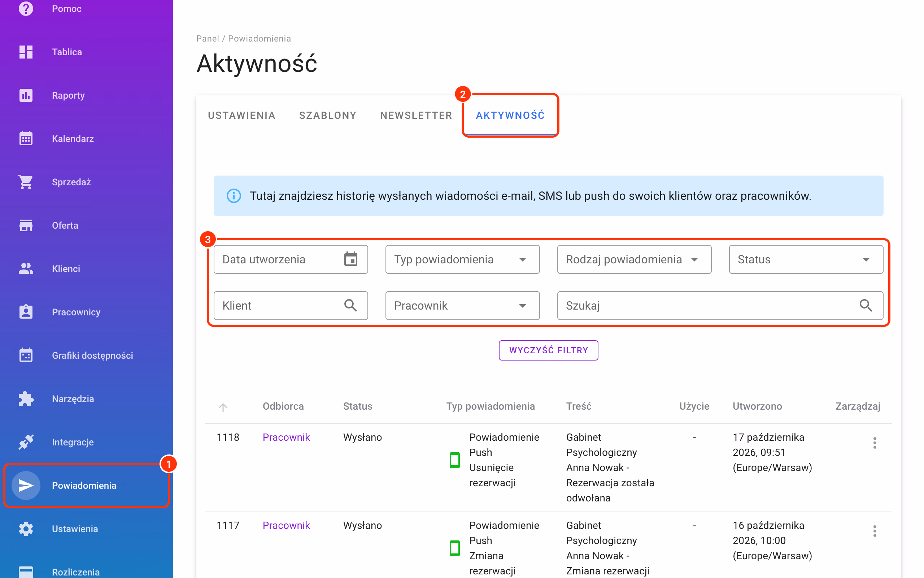Image resolution: width=924 pixels, height=578 pixels.
Task: Click the Klienci people icon
Action: 26,268
